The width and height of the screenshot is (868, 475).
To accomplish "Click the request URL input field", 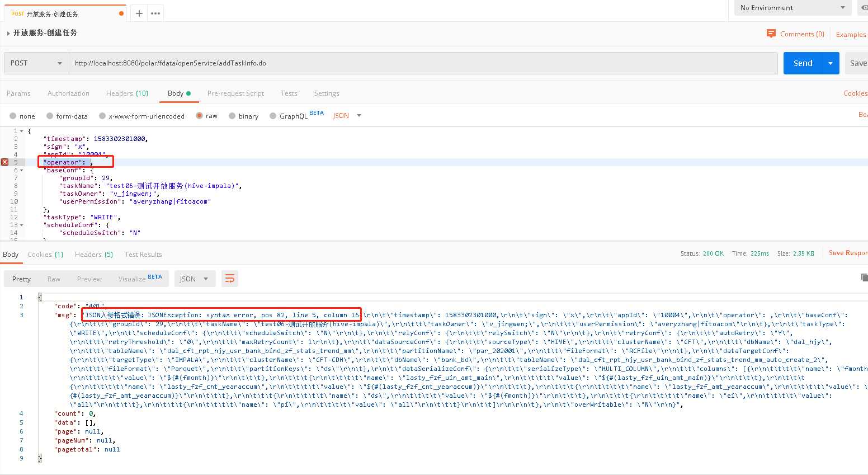I will click(423, 63).
